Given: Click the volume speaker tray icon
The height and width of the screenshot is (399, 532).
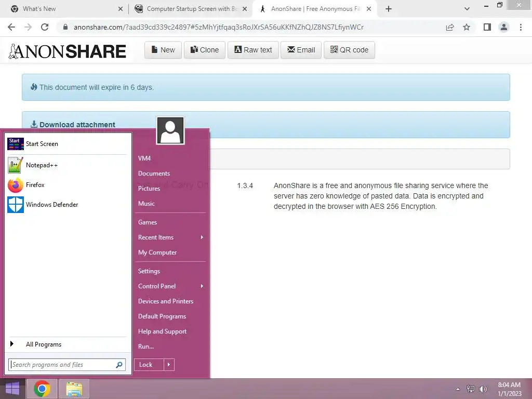Looking at the screenshot, I should click(x=483, y=389).
